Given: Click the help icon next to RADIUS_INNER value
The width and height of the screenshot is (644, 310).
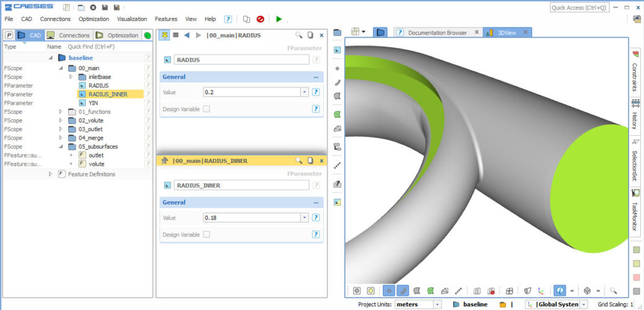Looking at the screenshot, I should (316, 218).
